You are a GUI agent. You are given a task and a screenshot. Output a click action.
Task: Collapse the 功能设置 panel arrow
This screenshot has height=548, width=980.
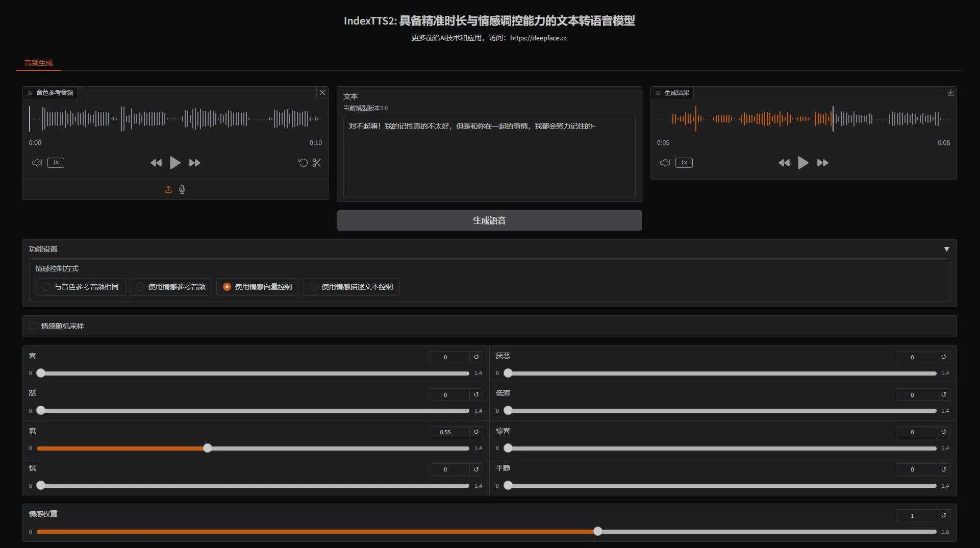tap(946, 249)
